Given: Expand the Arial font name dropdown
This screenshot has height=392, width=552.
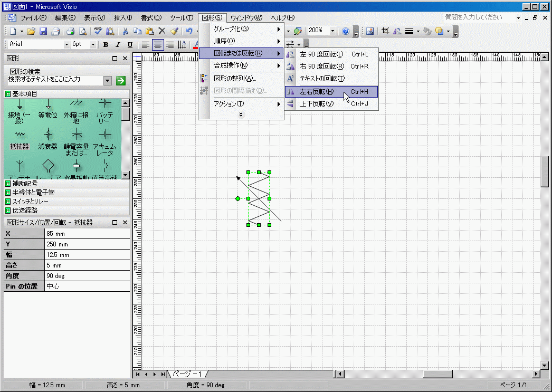Looking at the screenshot, I should coord(66,45).
